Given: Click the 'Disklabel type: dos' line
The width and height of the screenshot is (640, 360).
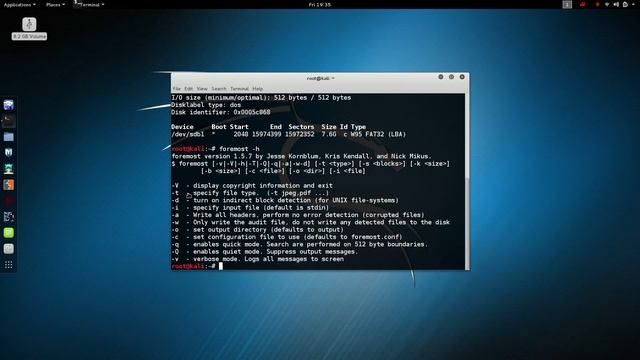Looking at the screenshot, I should [206, 105].
